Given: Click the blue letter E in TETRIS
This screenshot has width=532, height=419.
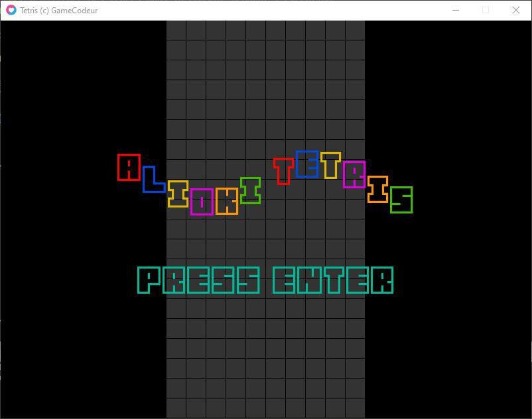Looking at the screenshot, I should (307, 164).
